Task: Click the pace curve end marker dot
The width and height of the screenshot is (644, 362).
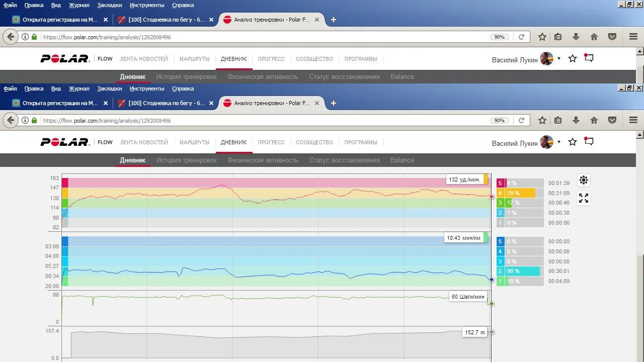Action: tap(492, 279)
